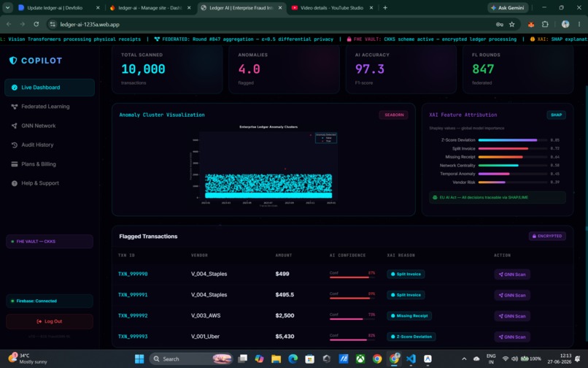Screen dimensions: 588x368
Task: Click the Split Invoice tag for TXN_999990
Action: [x=406, y=274]
